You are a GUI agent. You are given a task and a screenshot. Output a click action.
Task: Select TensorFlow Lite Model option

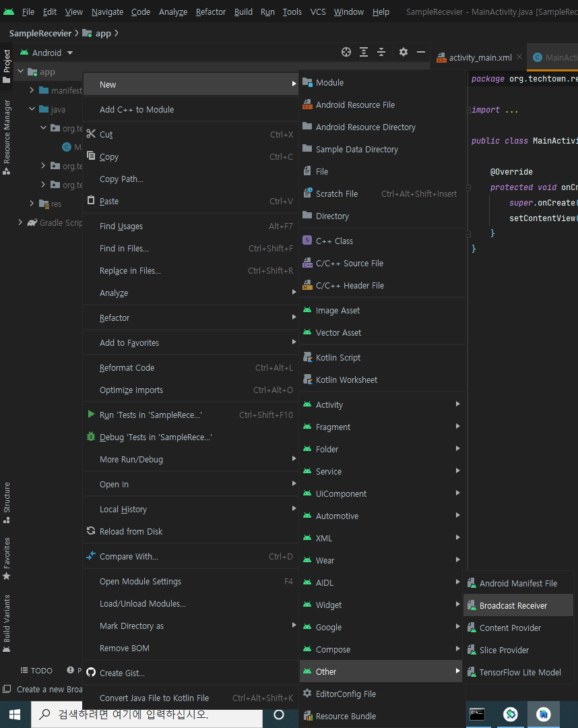pyautogui.click(x=519, y=672)
